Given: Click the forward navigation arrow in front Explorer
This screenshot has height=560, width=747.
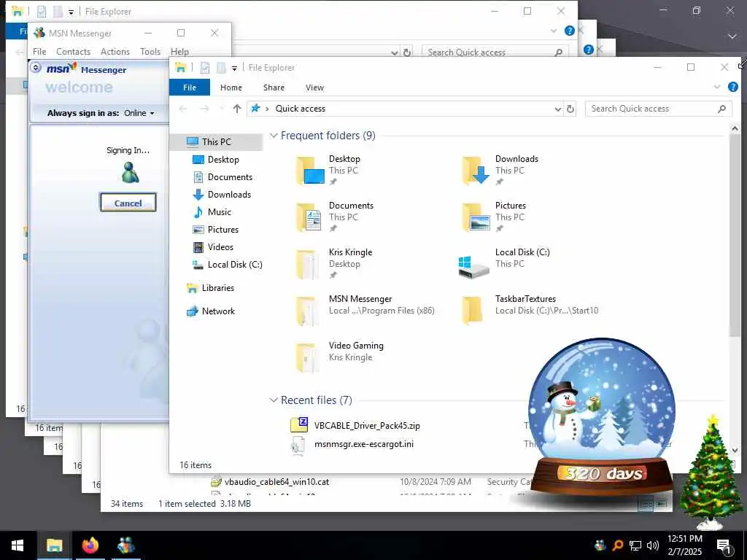Looking at the screenshot, I should (204, 109).
